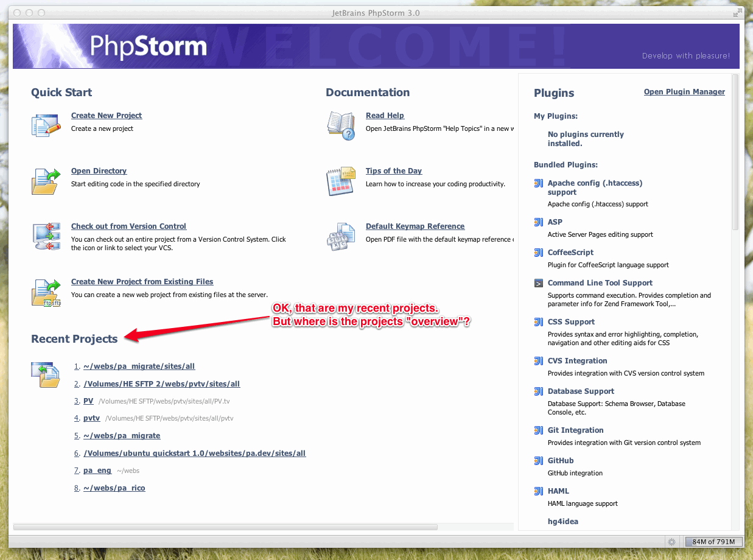
Task: Click the CoffeeScript plugin icon
Action: [538, 253]
